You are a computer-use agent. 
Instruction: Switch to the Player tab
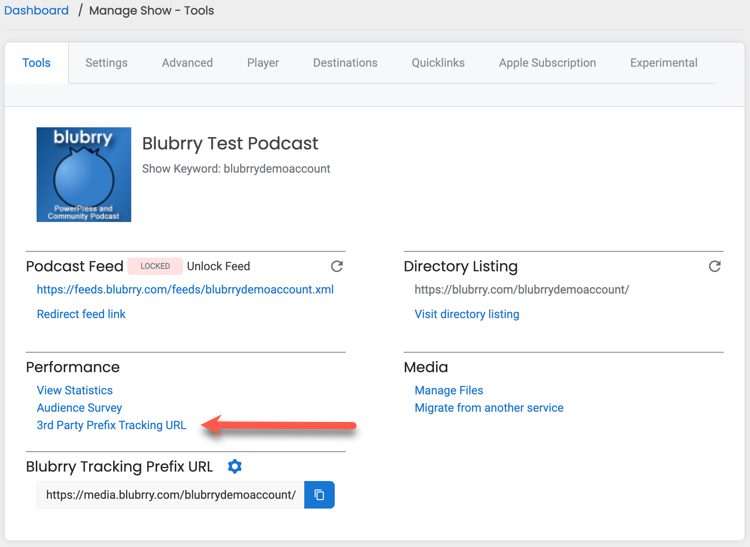263,63
